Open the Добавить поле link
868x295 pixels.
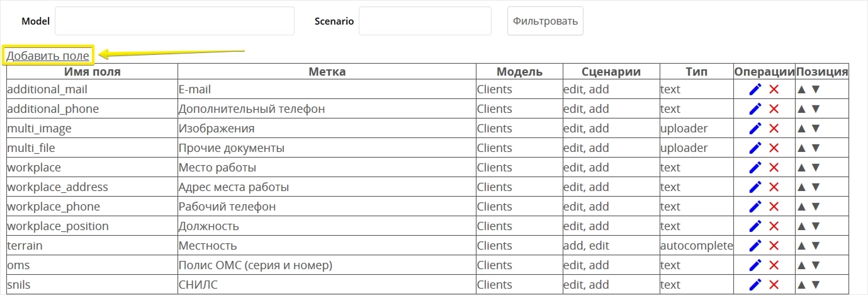[48, 55]
